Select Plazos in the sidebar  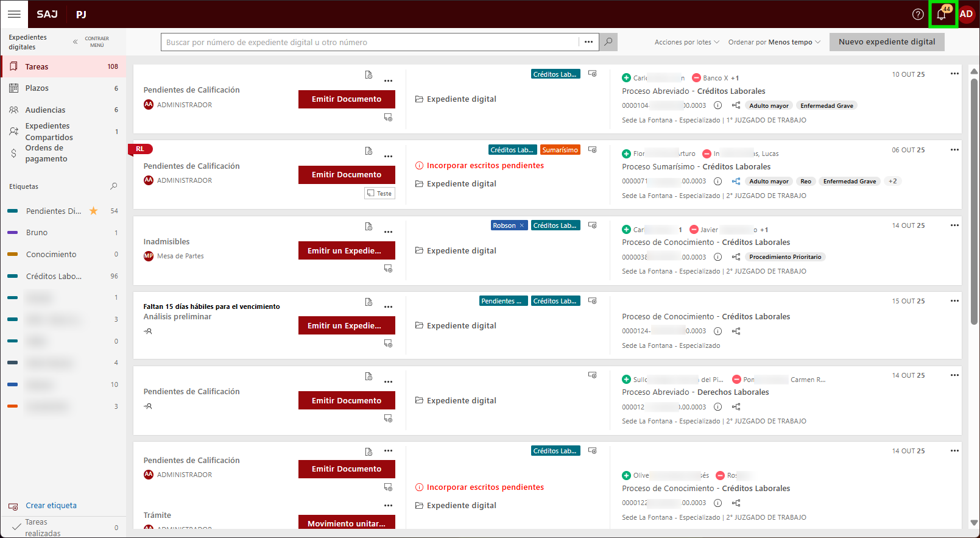pyautogui.click(x=37, y=88)
